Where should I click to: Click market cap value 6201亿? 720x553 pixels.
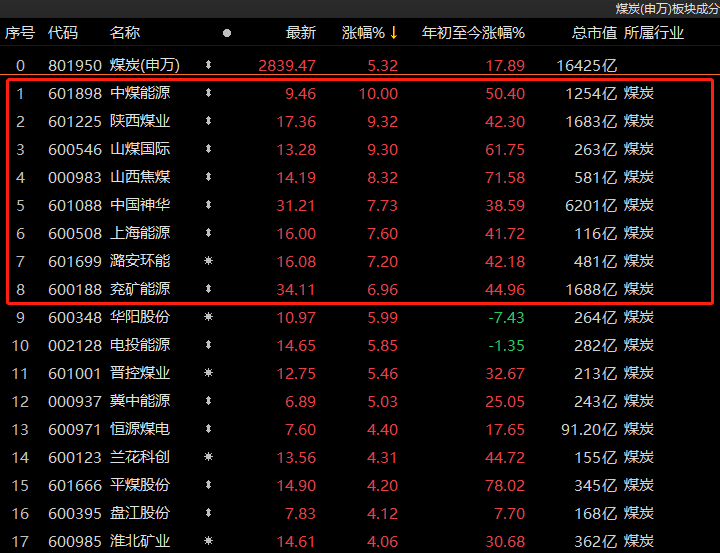[x=591, y=206]
